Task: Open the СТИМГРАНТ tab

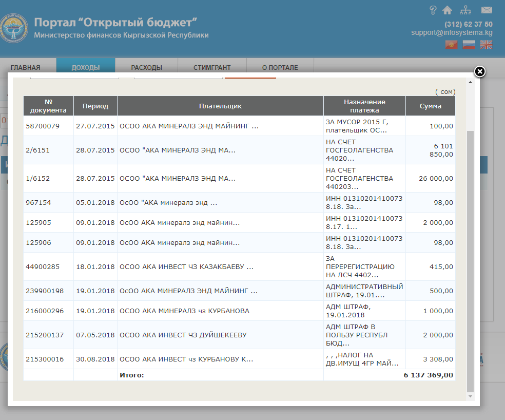Action: pos(212,67)
